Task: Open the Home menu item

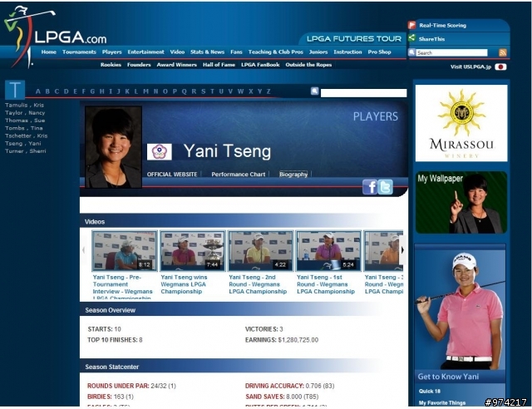Action: 49,52
